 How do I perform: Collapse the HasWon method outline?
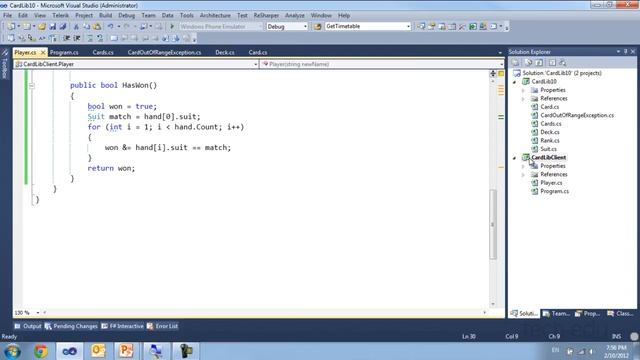(x=32, y=86)
